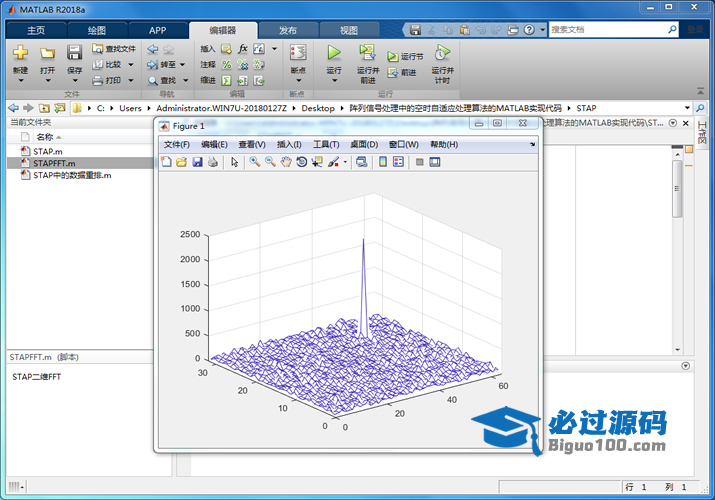Click the Open File icon in Figure 1
The height and width of the screenshot is (500, 715).
[181, 162]
